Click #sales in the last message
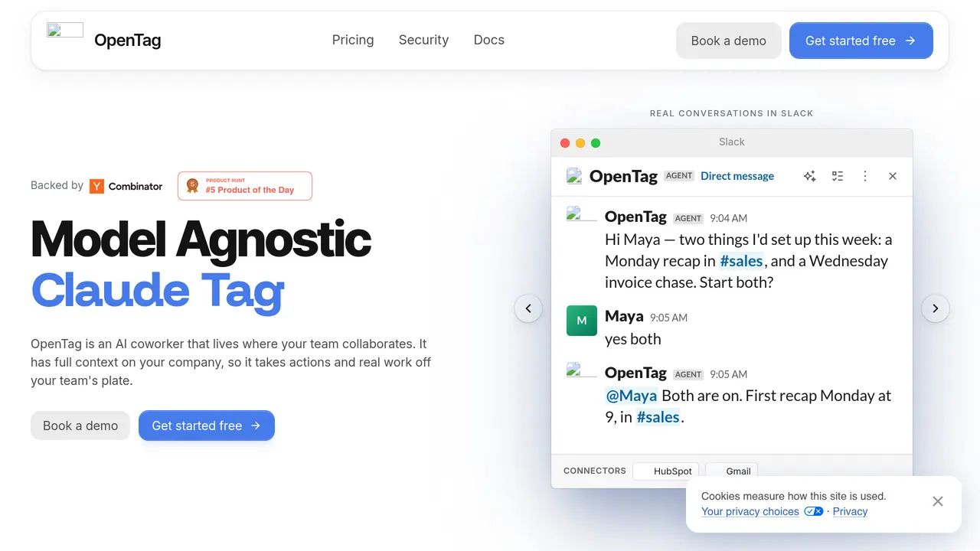Viewport: 980px width, 551px height. (x=658, y=417)
